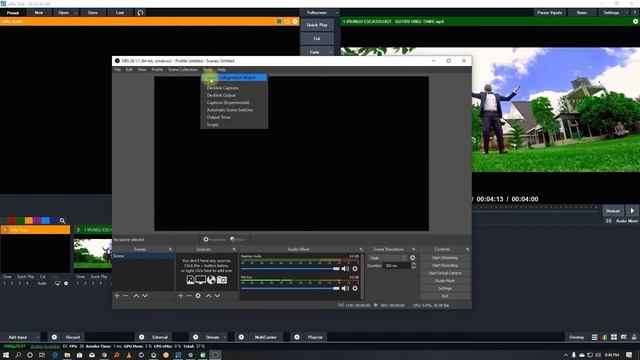640x360 pixels.
Task: Open OBS Scene Collection menu
Action: click(x=183, y=70)
